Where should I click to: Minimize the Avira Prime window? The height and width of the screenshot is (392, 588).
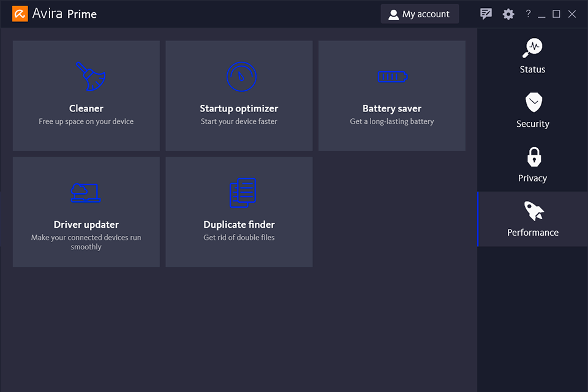[x=541, y=15]
